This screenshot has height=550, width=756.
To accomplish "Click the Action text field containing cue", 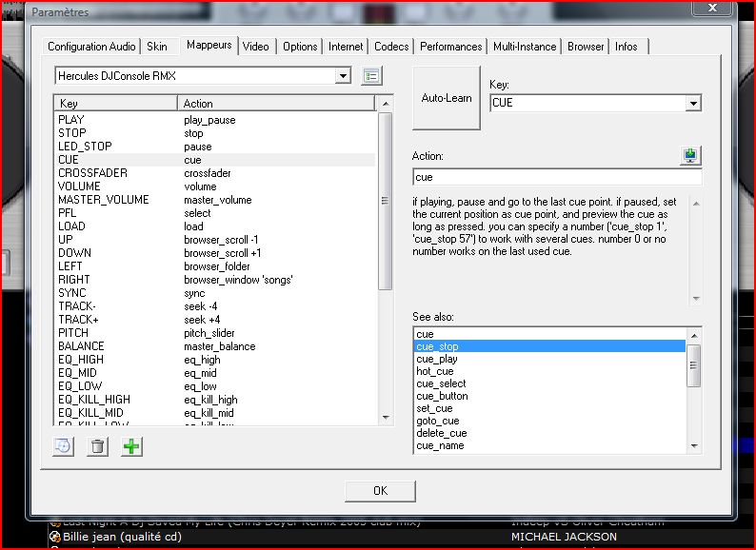I will [x=557, y=177].
